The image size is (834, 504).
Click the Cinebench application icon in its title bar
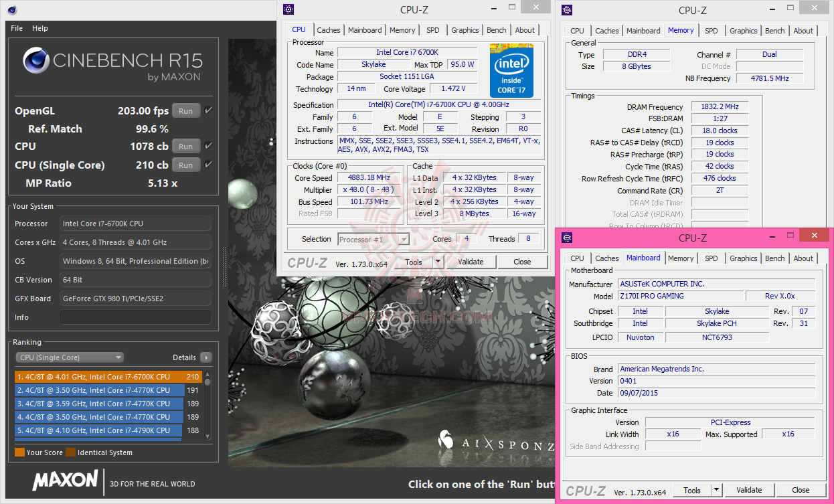11,10
